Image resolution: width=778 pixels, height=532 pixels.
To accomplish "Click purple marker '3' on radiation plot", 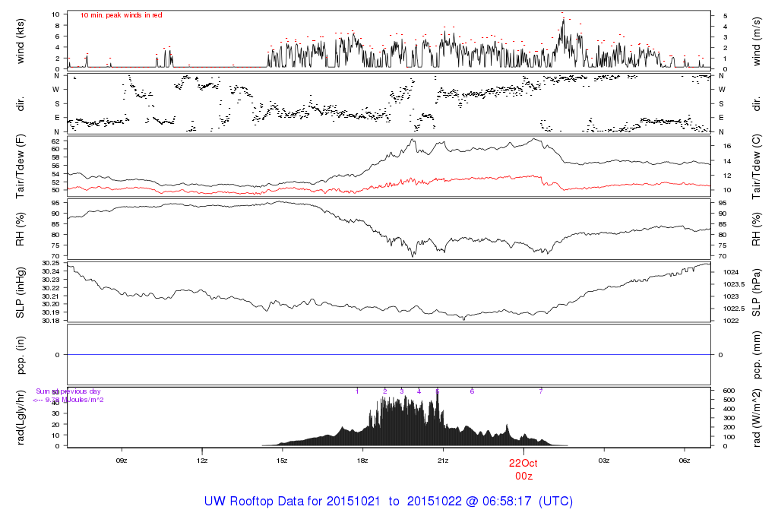I will (x=402, y=391).
